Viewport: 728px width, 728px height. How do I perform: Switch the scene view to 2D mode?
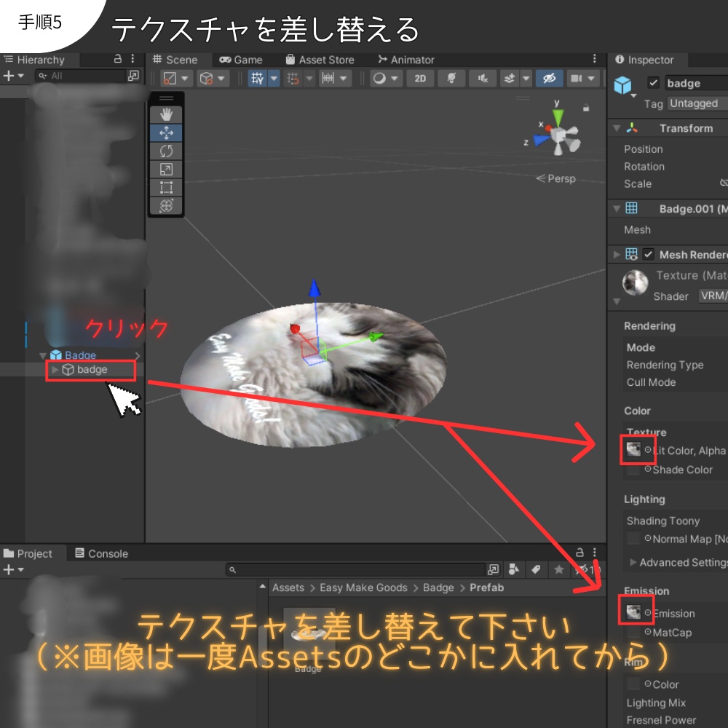(x=420, y=78)
